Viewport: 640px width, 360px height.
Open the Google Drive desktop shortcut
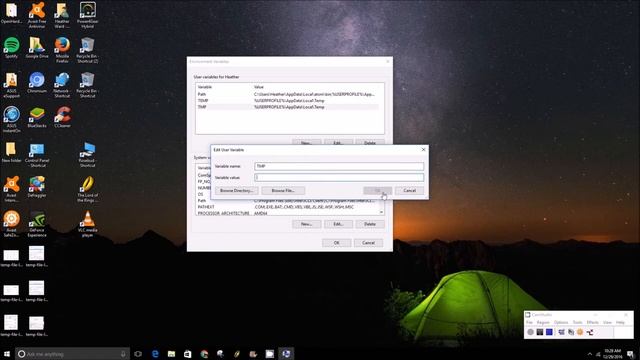(x=37, y=47)
